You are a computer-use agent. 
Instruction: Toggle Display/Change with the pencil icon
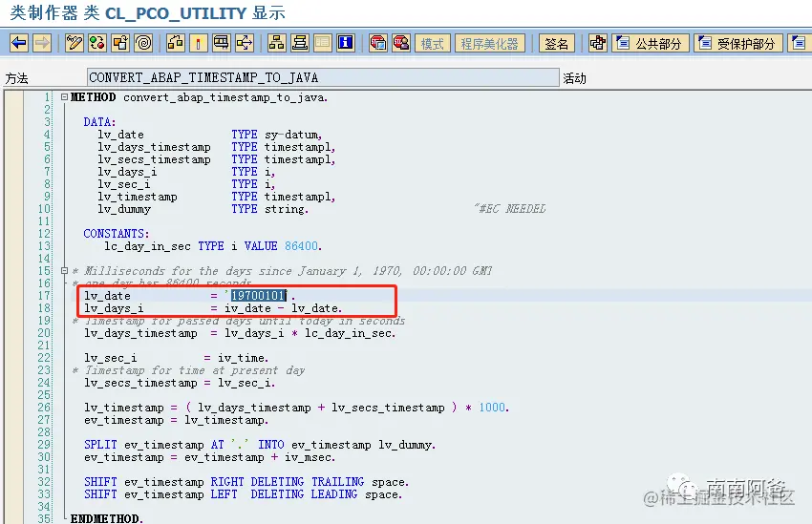pos(75,42)
